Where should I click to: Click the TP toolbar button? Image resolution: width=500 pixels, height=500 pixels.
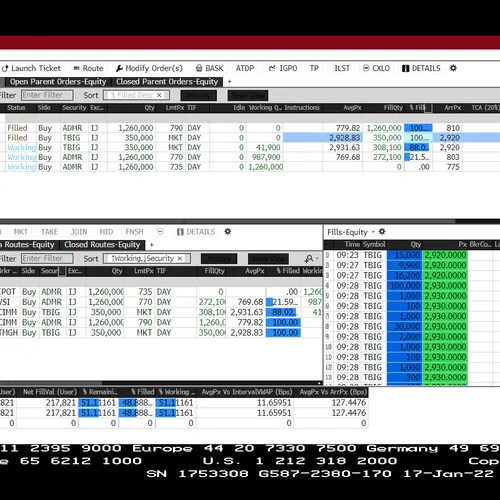pyautogui.click(x=314, y=68)
